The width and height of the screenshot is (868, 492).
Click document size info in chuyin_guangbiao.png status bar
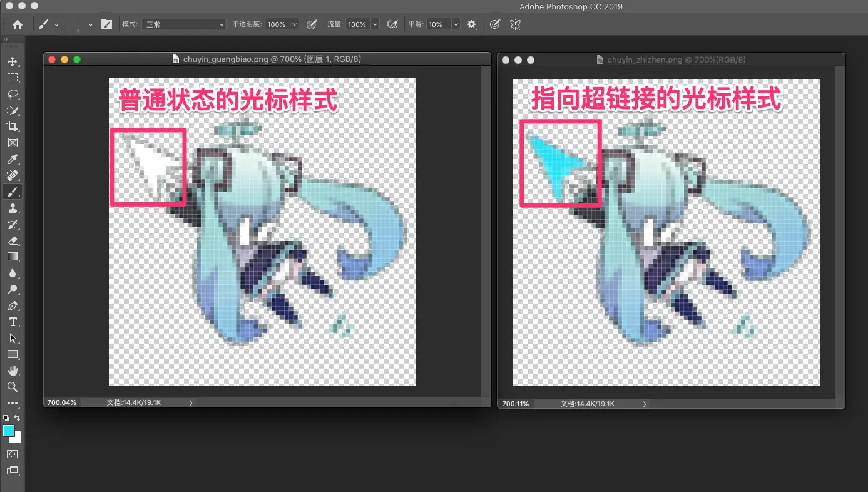coord(134,403)
